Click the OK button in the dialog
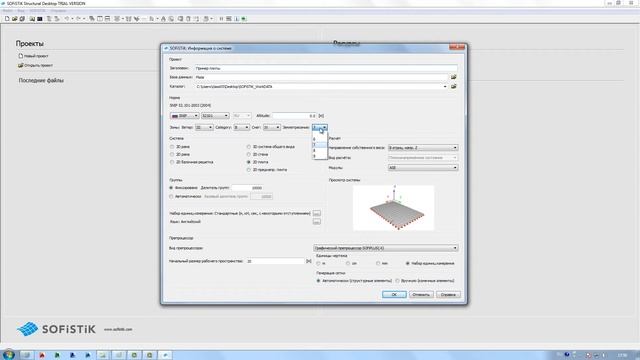Viewport: 640px width, 360px height. (x=394, y=295)
